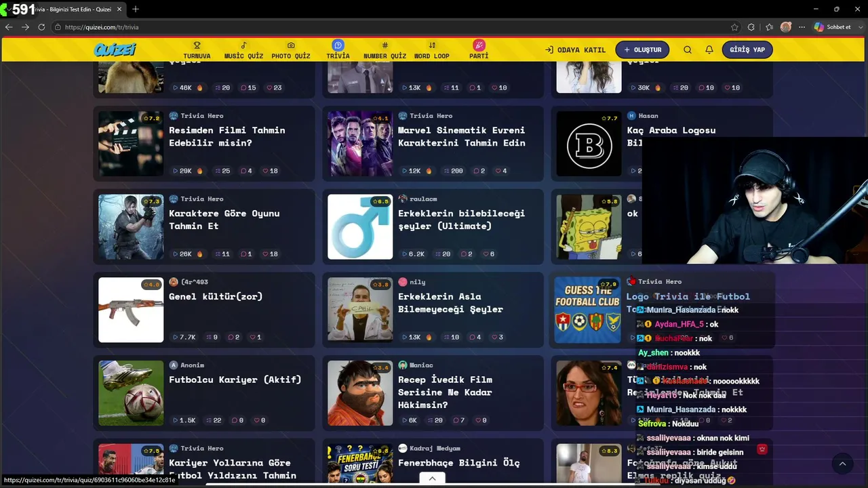Click the Trivia Hero avatar on Resimden Filmi card
The height and width of the screenshot is (488, 868).
point(174,116)
